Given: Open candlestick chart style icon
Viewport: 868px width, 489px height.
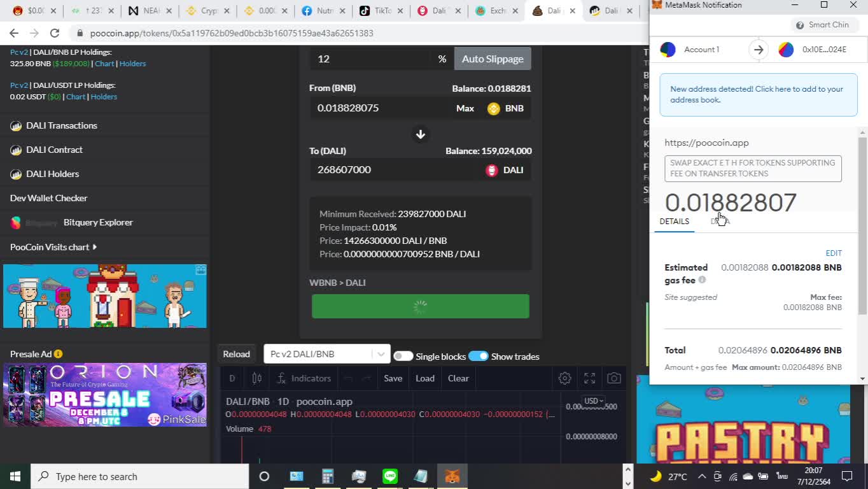Looking at the screenshot, I should [257, 378].
